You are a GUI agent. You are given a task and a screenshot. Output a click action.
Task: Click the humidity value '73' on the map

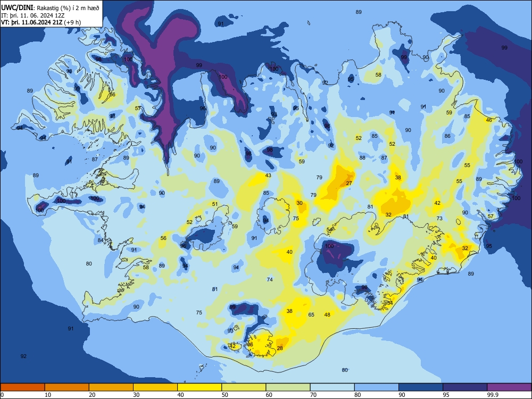tap(439, 219)
